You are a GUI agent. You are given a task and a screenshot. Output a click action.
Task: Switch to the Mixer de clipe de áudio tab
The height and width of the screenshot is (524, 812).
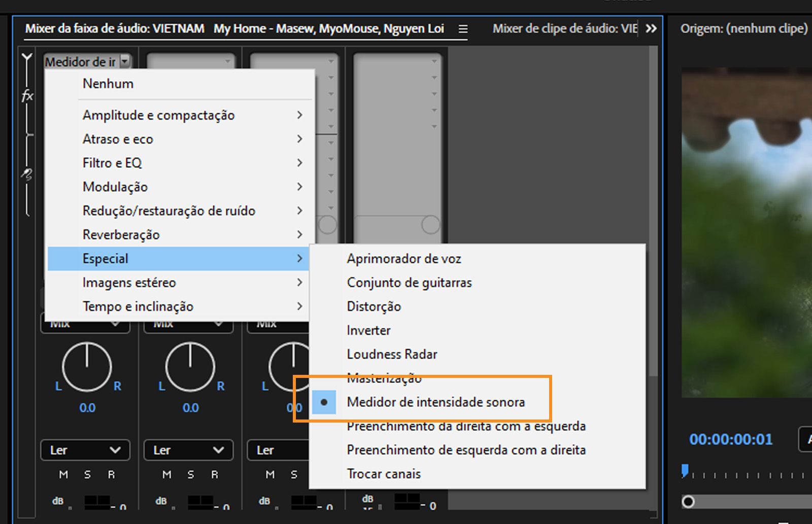[x=562, y=28]
